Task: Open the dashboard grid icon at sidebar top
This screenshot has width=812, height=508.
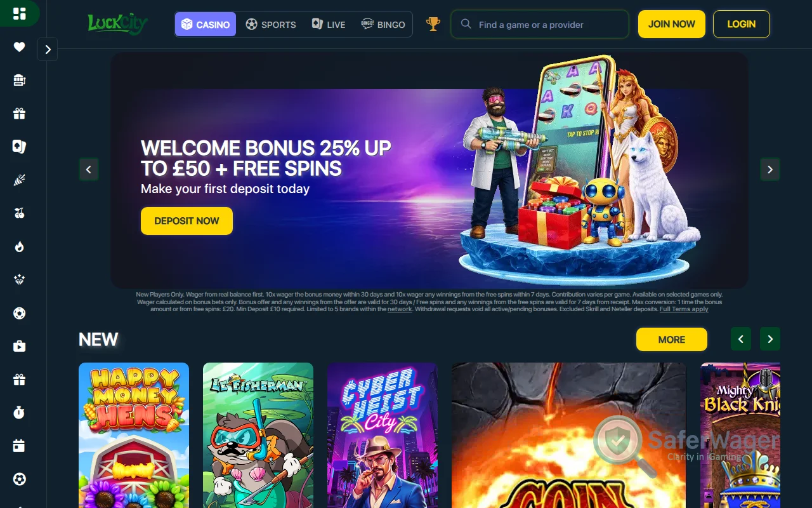Action: (x=19, y=13)
